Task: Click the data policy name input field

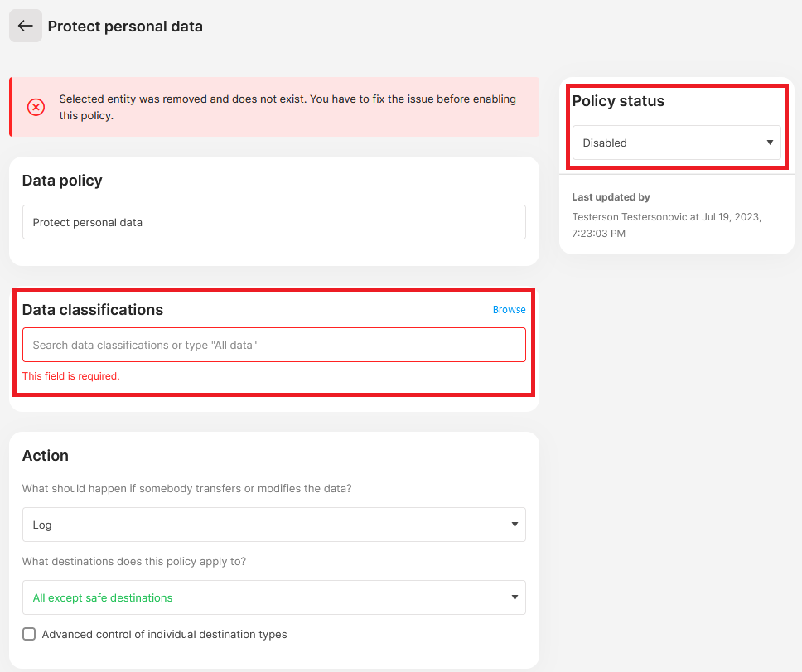Action: pyautogui.click(x=273, y=222)
